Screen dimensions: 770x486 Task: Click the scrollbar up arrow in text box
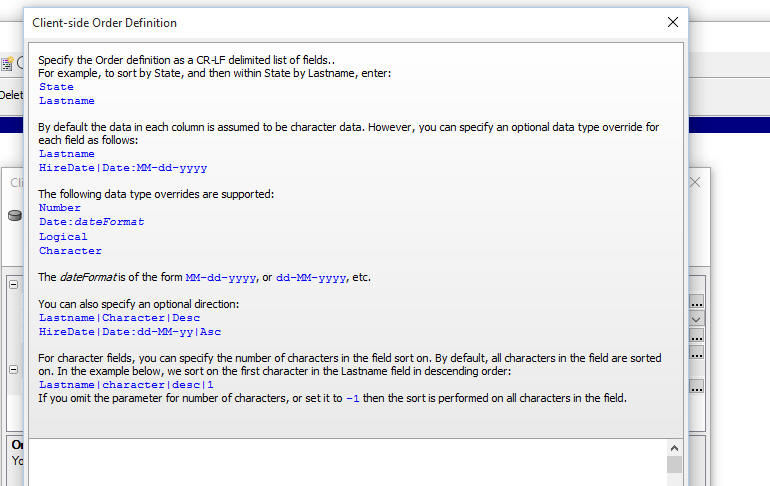[674, 448]
